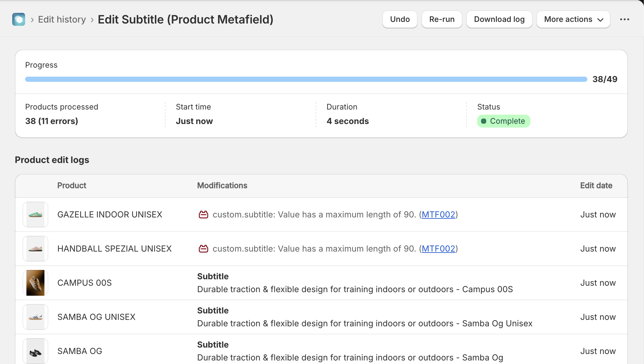The height and width of the screenshot is (364, 644).
Task: Click the Product column header
Action: (x=72, y=186)
